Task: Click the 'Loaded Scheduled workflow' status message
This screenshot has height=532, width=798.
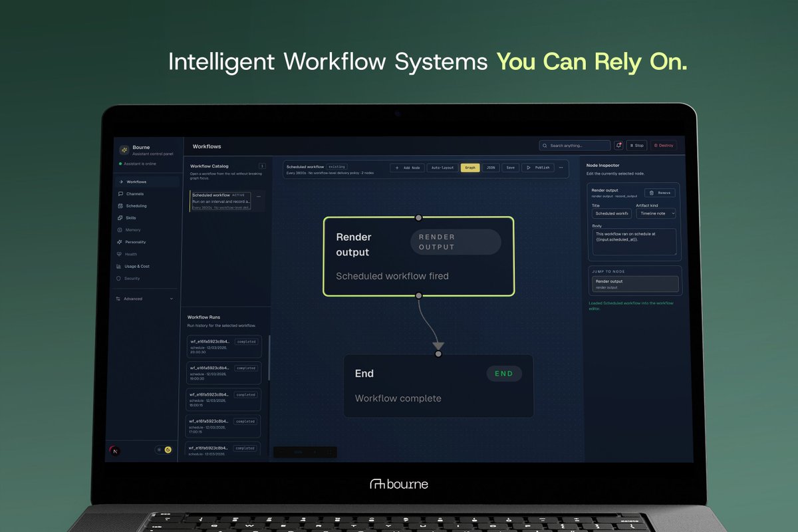Action: click(x=631, y=306)
